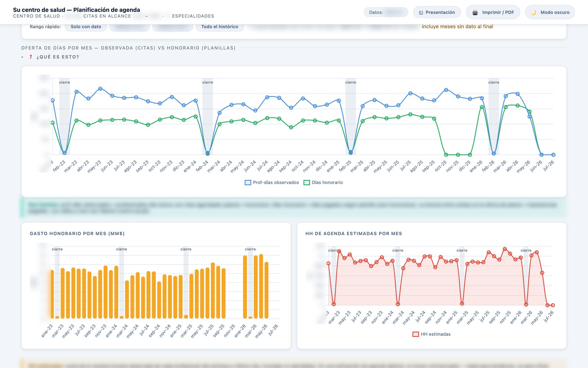Click the 'Rango rápido:' label

[x=45, y=26]
